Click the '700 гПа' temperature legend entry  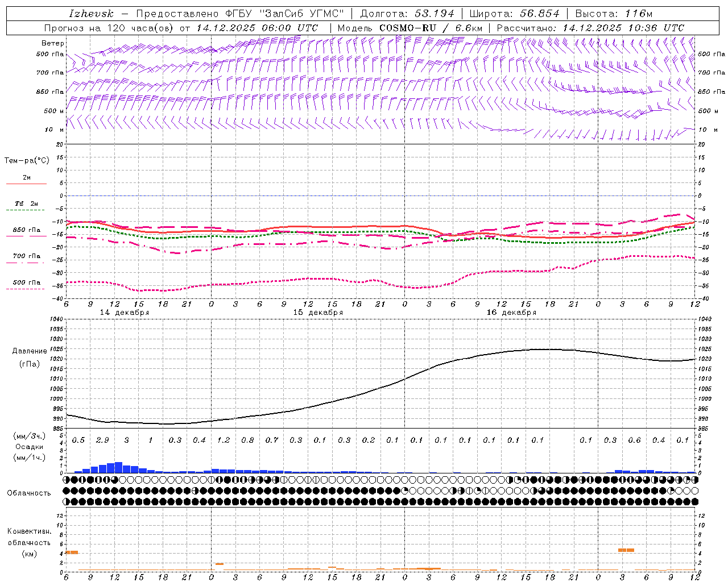27,256
